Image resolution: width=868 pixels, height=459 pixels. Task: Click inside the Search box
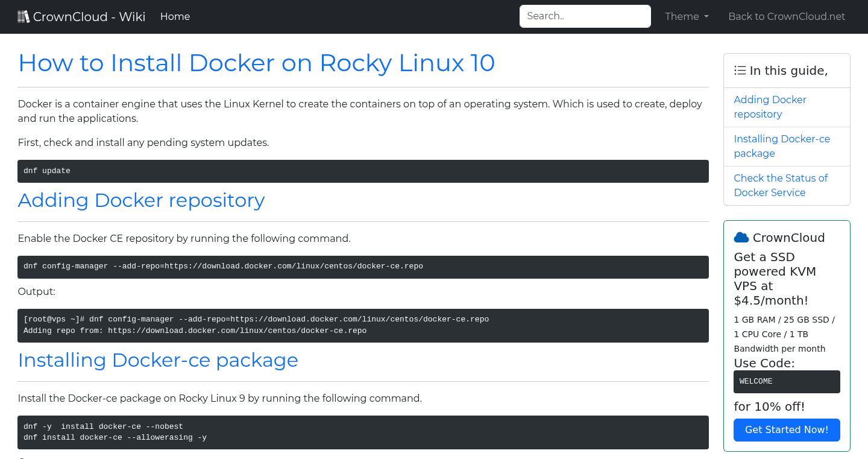click(x=584, y=16)
